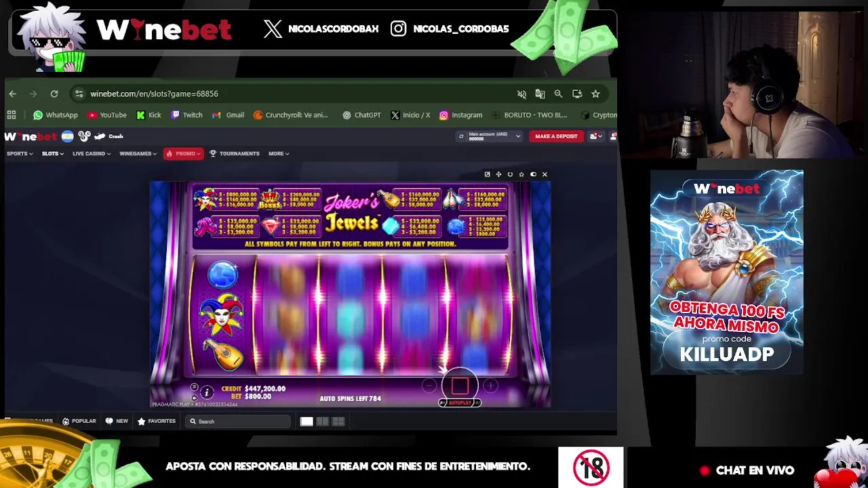Open the messages envelope dropdown
868x488 pixels.
coord(595,136)
